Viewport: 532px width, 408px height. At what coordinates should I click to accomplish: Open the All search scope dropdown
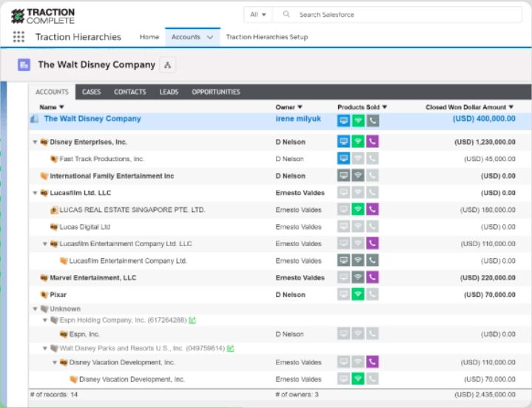[x=257, y=15]
